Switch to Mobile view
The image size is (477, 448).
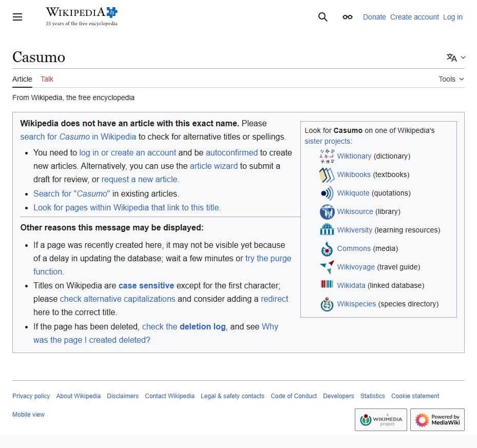pos(28,415)
